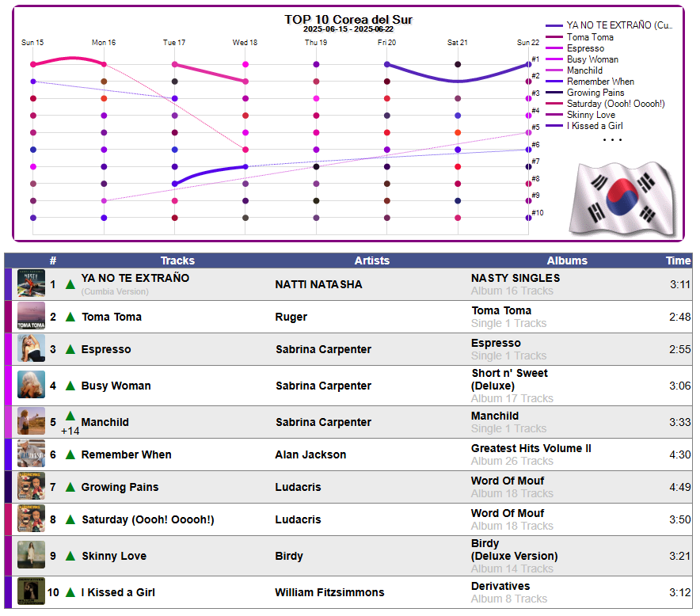The width and height of the screenshot is (700, 616).
Task: Click the green up arrow next to Toma Toma
Action: pos(70,317)
